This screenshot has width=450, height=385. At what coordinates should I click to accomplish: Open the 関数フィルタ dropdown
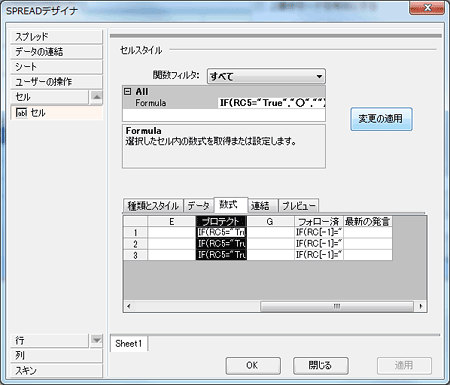266,76
